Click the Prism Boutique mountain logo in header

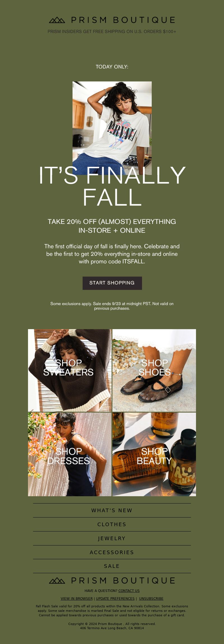[57, 20]
